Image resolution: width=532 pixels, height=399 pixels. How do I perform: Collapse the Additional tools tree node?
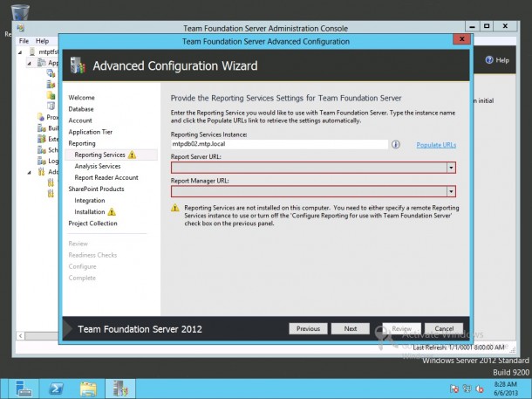(x=29, y=173)
